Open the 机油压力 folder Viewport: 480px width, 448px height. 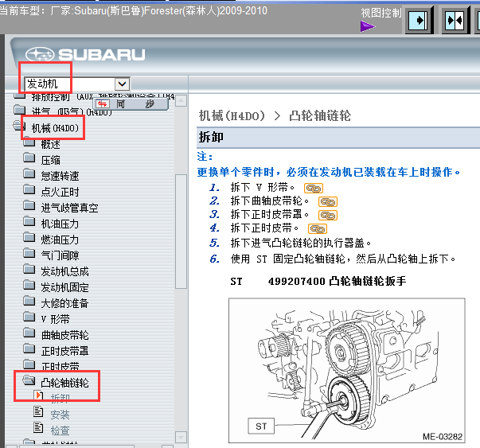tap(60, 224)
